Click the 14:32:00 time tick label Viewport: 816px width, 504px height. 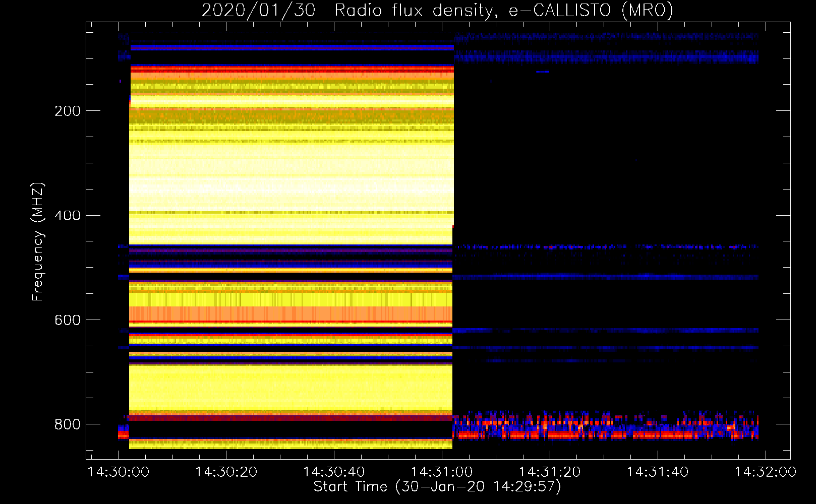tap(766, 472)
